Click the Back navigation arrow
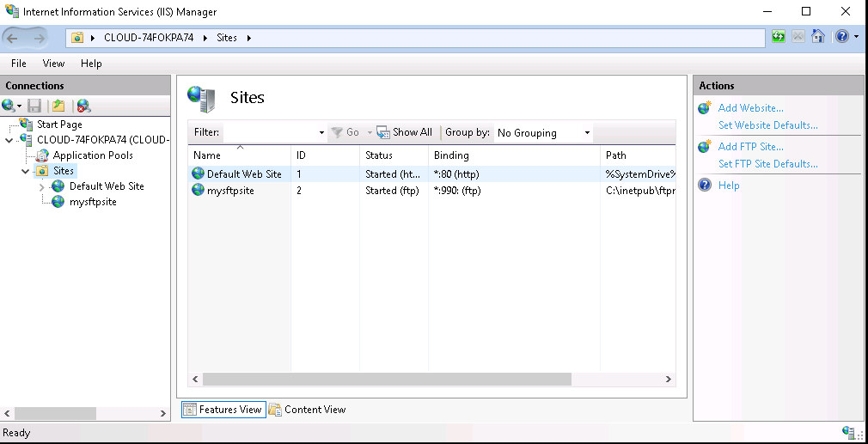This screenshot has width=868, height=444. click(12, 38)
